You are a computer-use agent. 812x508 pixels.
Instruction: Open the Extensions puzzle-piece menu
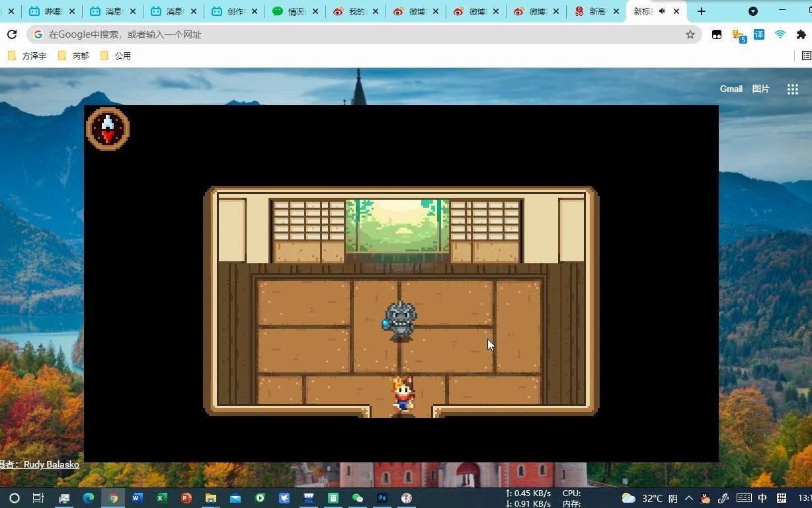[801, 34]
